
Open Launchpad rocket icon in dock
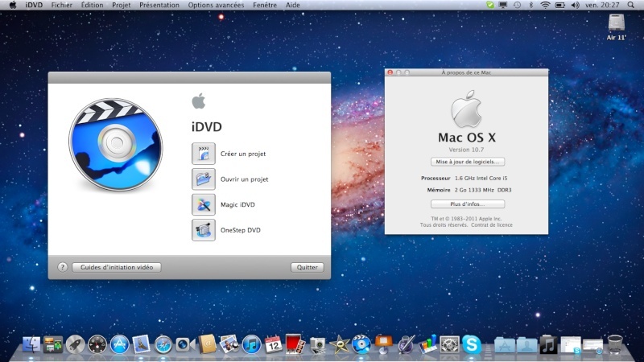click(x=75, y=344)
